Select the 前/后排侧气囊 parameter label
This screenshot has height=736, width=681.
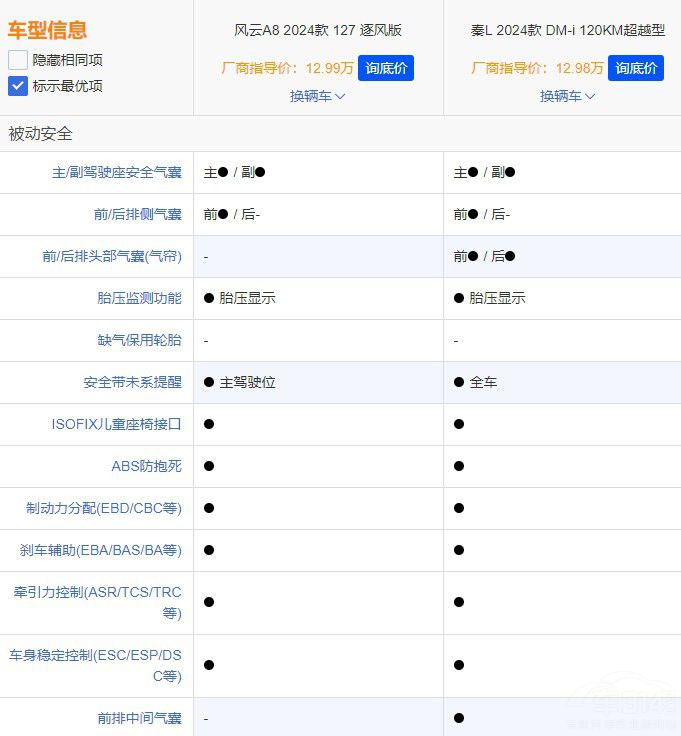click(137, 214)
